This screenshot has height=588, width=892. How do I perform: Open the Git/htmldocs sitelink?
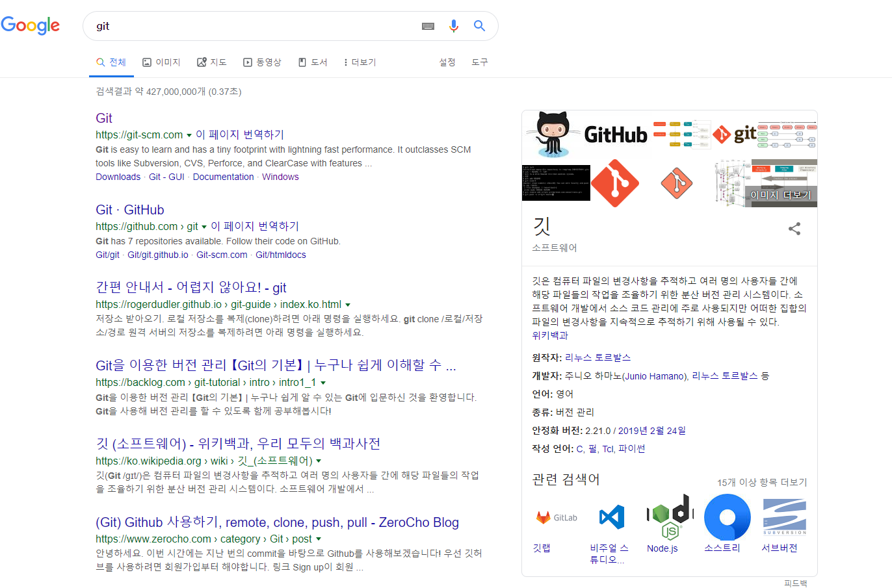[281, 255]
